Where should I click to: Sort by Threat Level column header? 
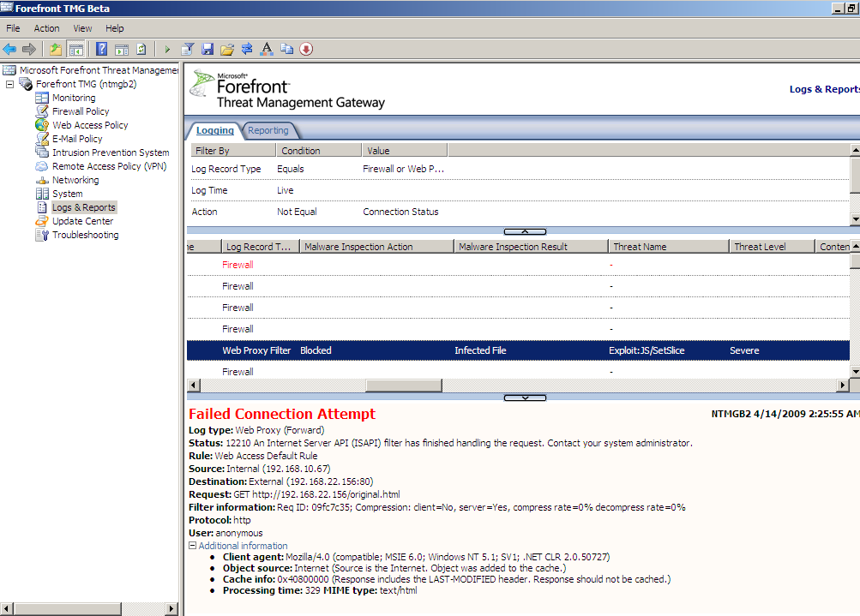(x=772, y=247)
